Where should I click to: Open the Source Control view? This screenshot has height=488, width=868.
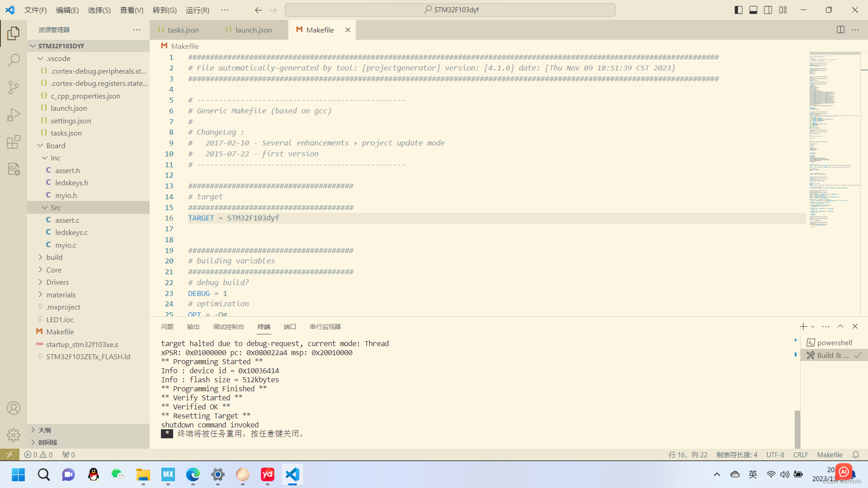(14, 87)
